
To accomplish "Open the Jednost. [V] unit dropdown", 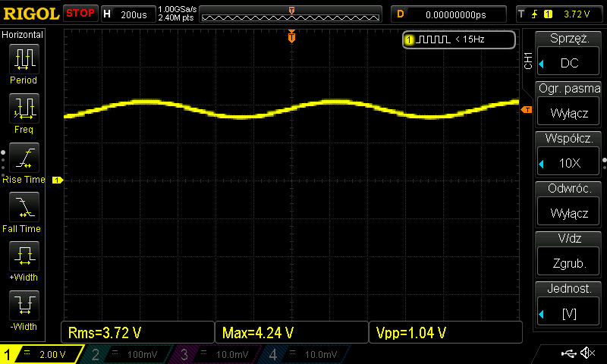I will (569, 305).
